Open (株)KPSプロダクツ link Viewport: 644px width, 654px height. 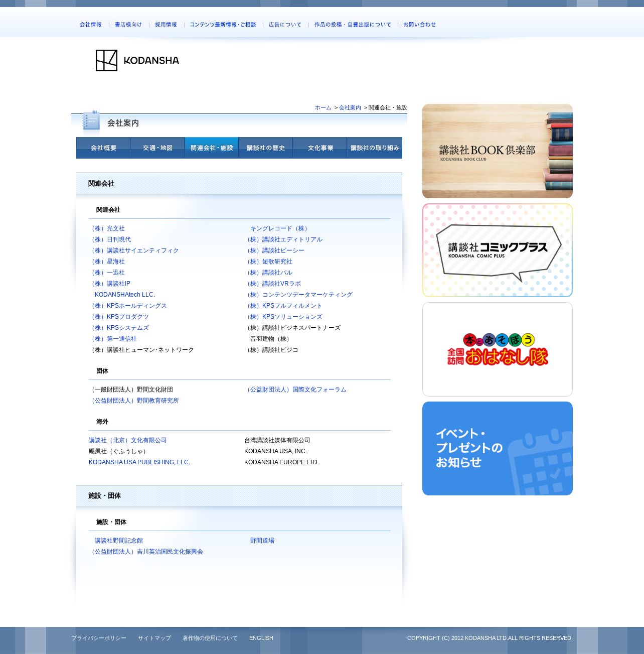pos(119,317)
